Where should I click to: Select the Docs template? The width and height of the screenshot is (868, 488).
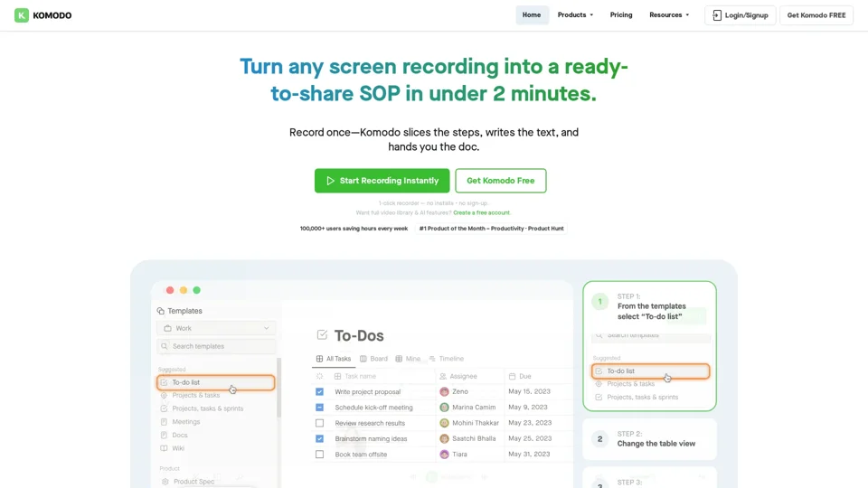[x=180, y=435]
